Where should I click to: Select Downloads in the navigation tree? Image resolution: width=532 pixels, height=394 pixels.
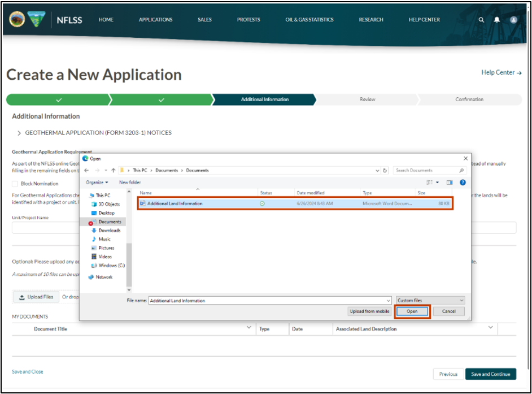tap(106, 230)
